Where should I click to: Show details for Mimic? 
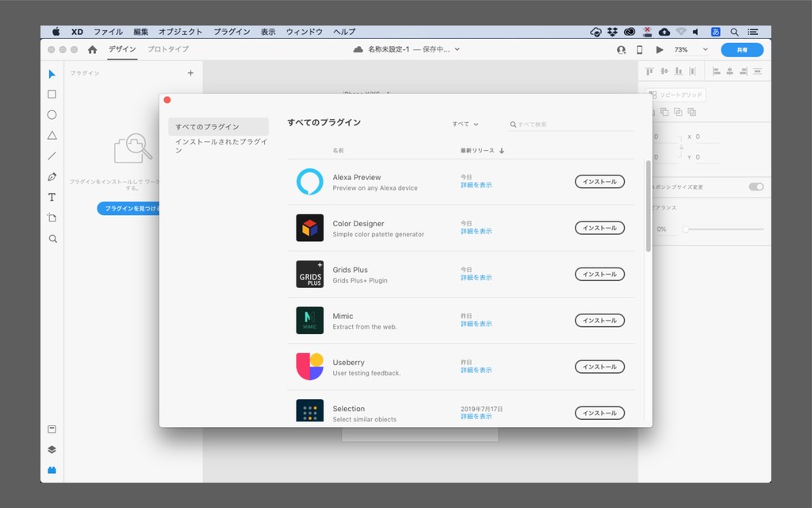click(476, 324)
